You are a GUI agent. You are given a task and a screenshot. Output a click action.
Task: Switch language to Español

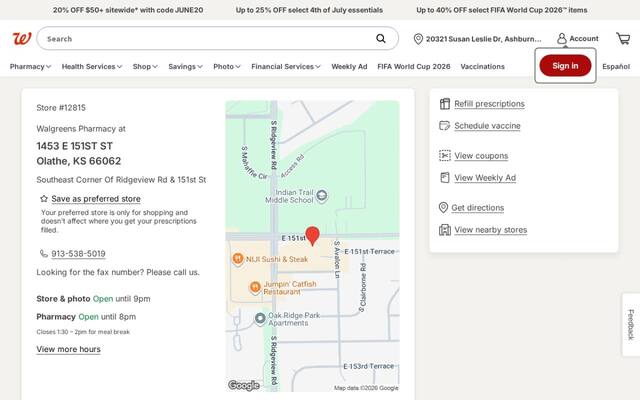[x=616, y=67]
